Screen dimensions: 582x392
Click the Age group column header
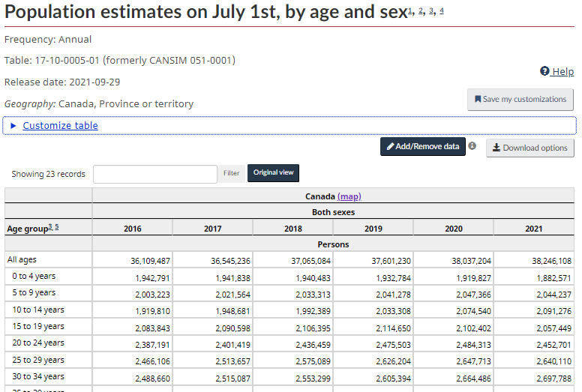tap(48, 229)
